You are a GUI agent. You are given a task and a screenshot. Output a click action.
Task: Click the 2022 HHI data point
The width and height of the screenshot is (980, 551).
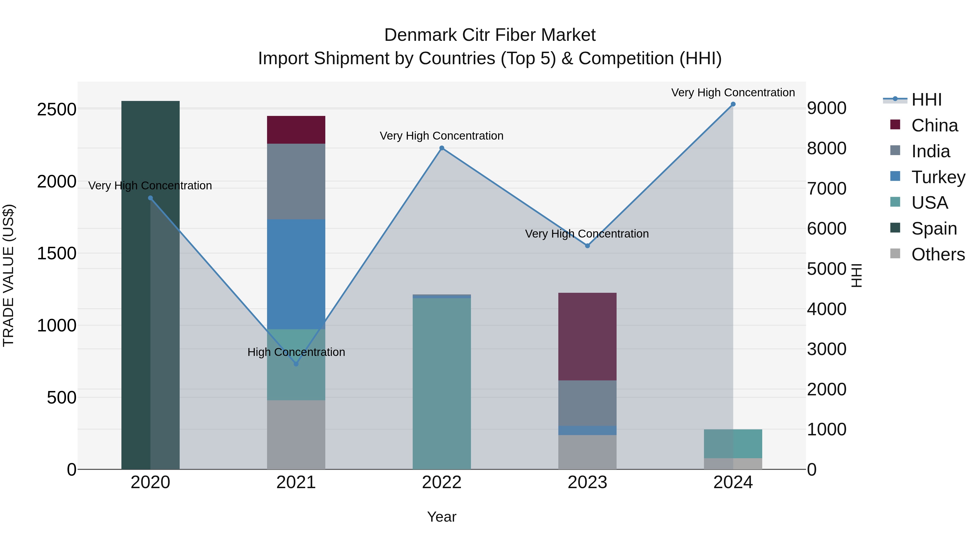442,148
